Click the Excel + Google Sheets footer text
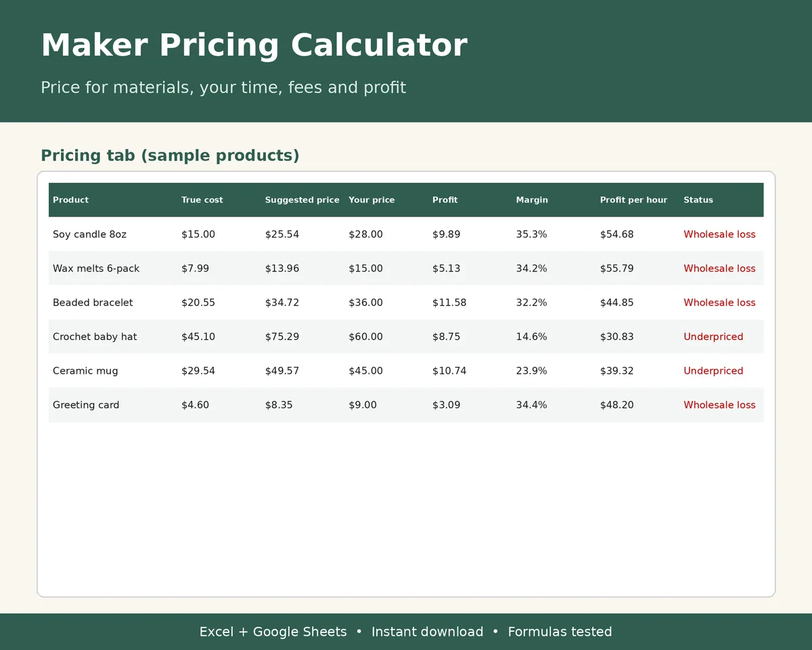 [x=273, y=632]
